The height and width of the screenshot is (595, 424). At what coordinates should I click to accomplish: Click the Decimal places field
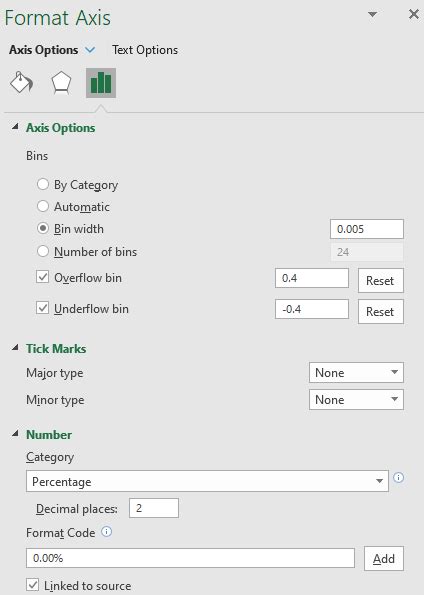click(x=154, y=508)
